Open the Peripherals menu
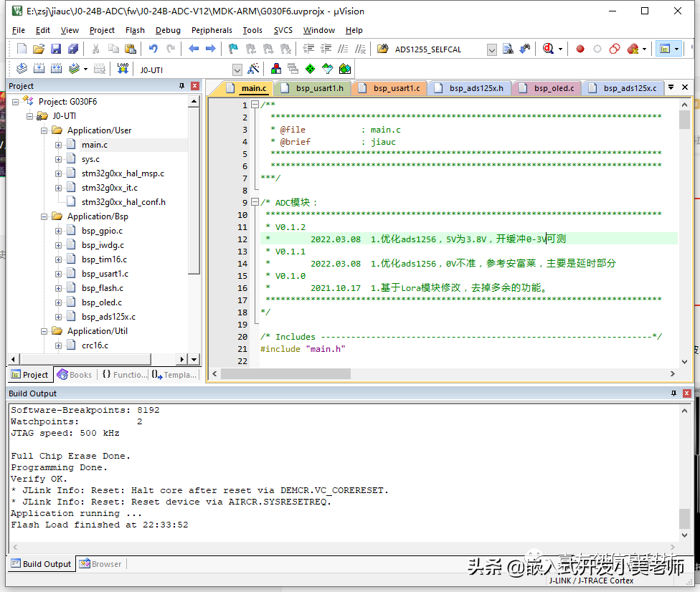The height and width of the screenshot is (592, 700). [212, 30]
